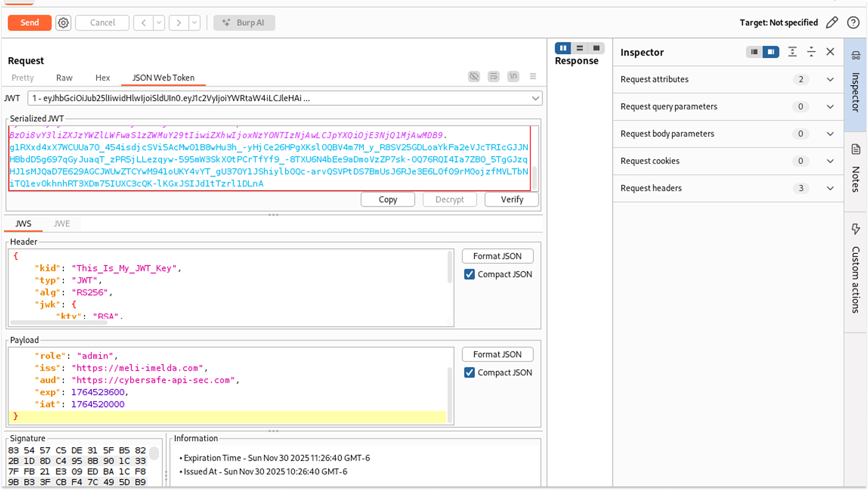Uncheck Compact JSON for the Payload section
This screenshot has width=868, height=490.
[x=469, y=372]
